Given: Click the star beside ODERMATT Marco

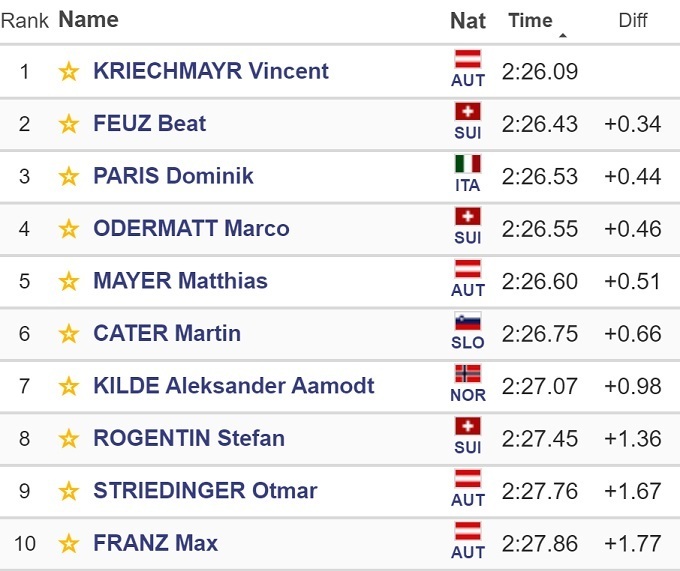Looking at the screenshot, I should [x=68, y=229].
